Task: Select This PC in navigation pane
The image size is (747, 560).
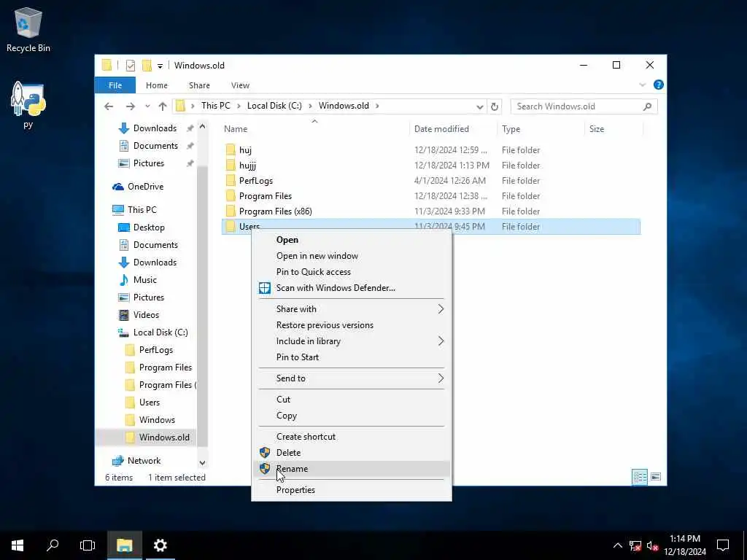Action: pos(142,209)
